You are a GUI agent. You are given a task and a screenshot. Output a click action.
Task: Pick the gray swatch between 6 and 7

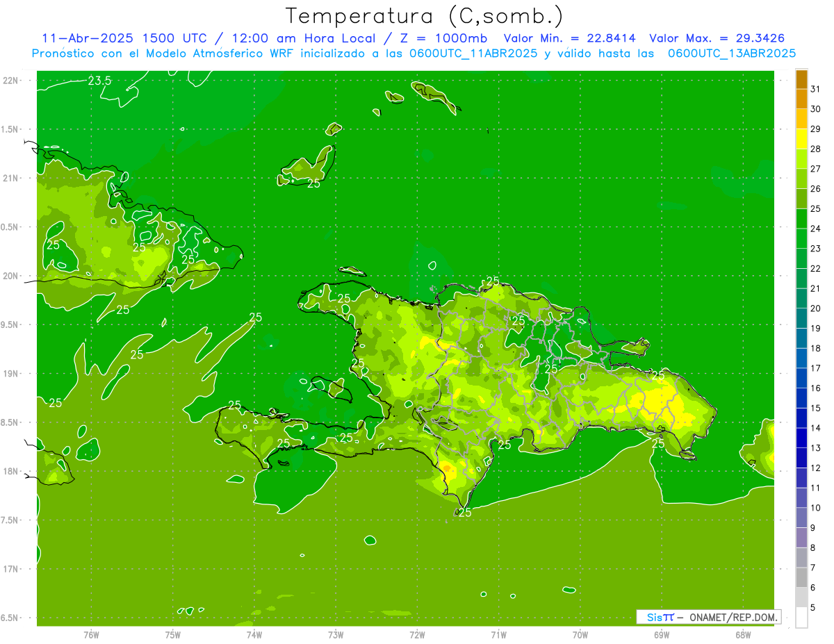click(x=801, y=577)
